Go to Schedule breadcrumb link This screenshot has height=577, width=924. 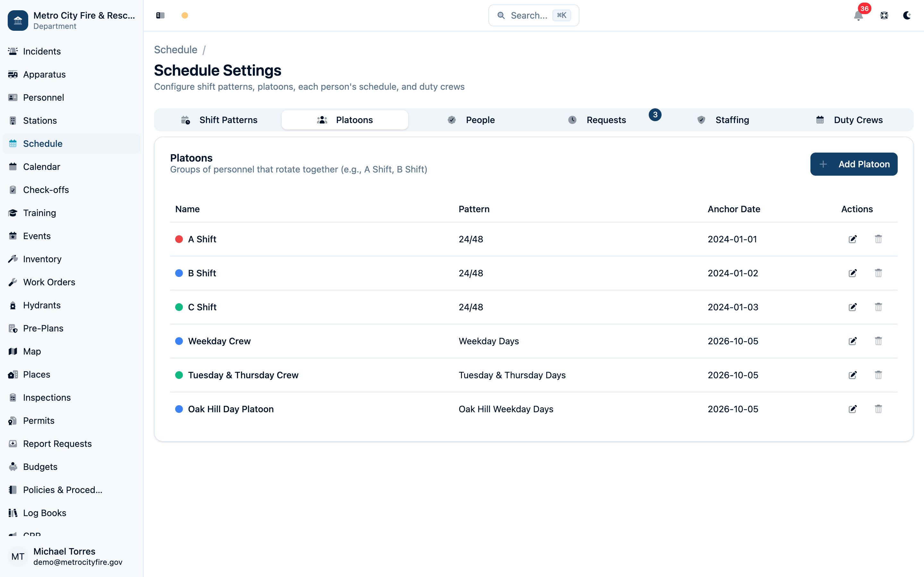click(x=175, y=50)
